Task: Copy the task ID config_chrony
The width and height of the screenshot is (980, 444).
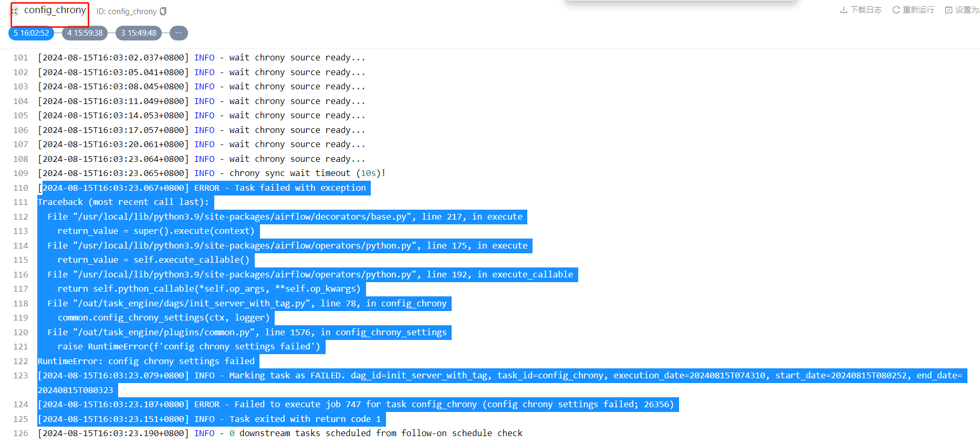Action: point(163,11)
